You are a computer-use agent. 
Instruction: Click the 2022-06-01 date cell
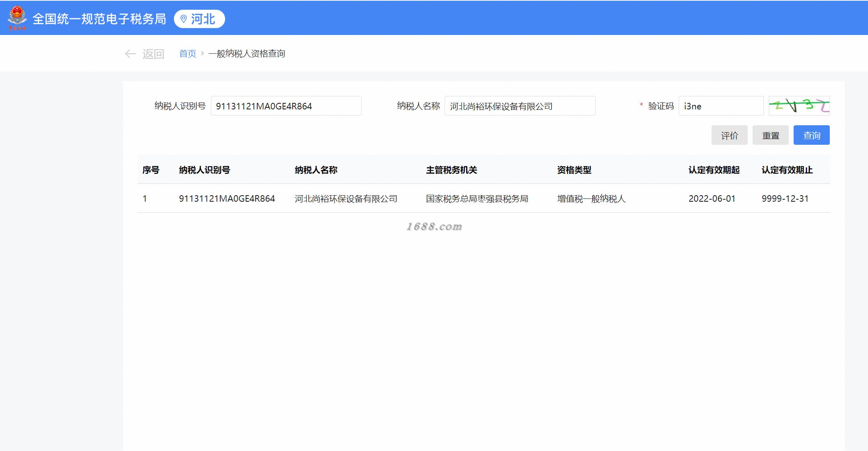click(712, 198)
